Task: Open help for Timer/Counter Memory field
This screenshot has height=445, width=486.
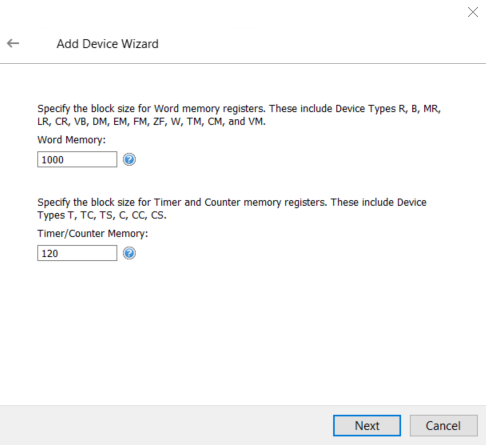Action: click(129, 253)
